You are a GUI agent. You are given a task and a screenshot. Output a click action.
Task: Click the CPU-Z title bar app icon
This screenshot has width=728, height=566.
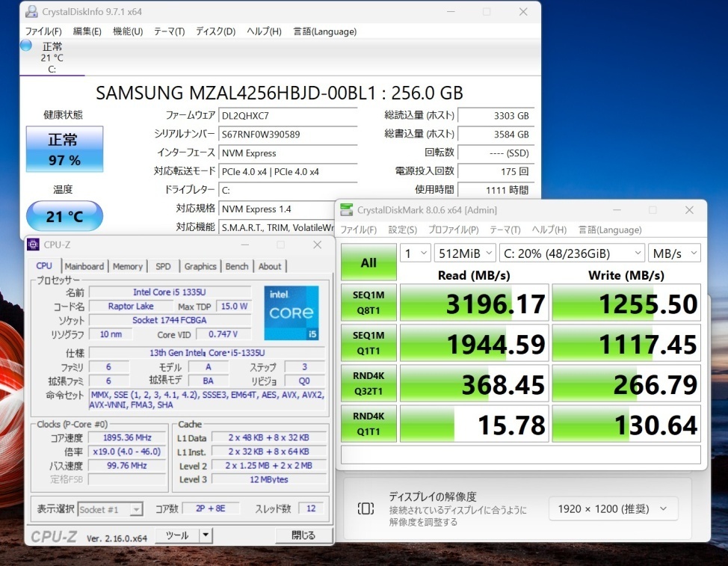34,244
